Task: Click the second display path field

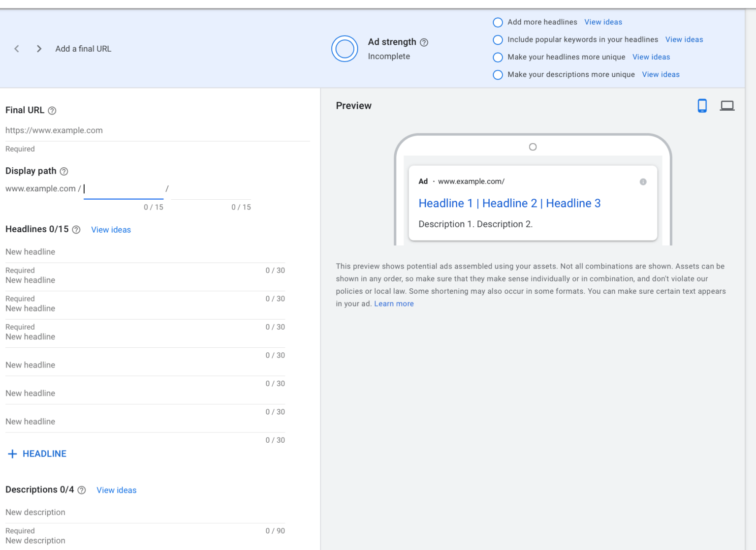Action: (212, 189)
